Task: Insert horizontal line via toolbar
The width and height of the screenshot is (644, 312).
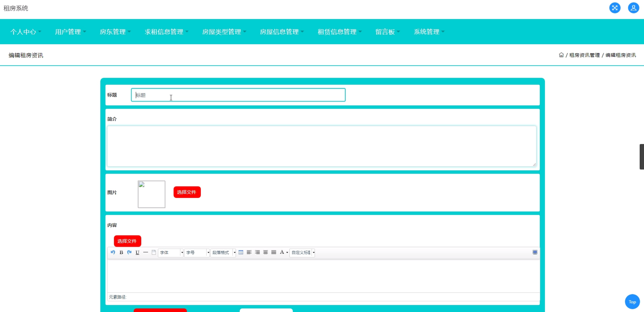Action: click(x=145, y=252)
